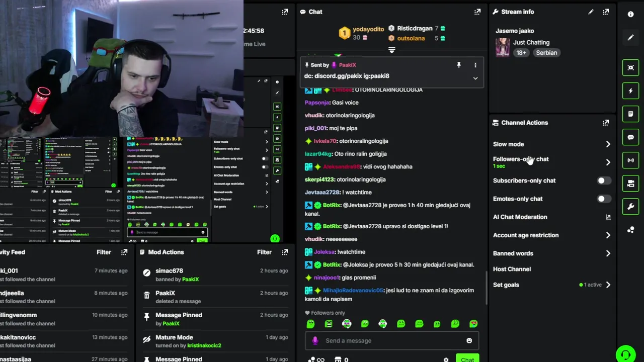Unpin the pinned chat message
This screenshot has width=644, height=362.
click(458, 65)
